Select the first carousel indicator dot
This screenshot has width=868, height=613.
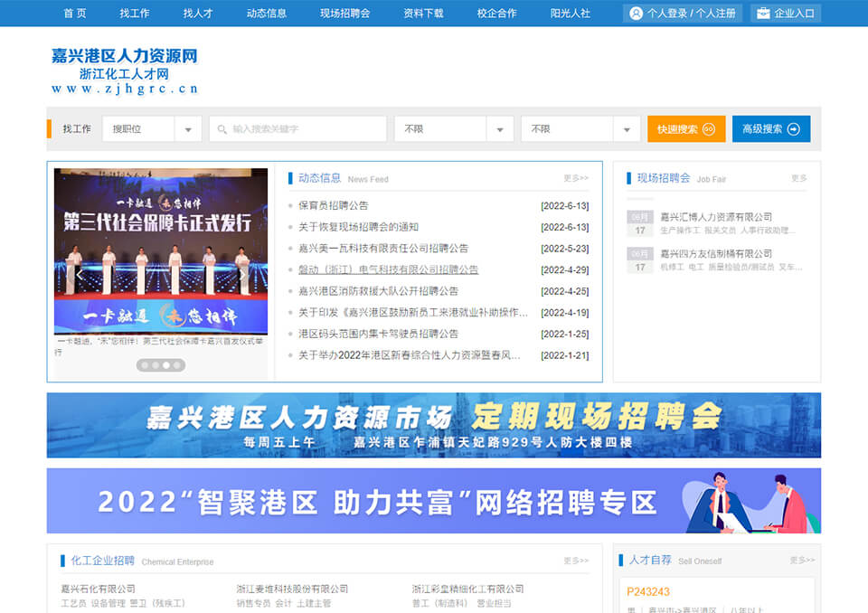click(x=145, y=365)
